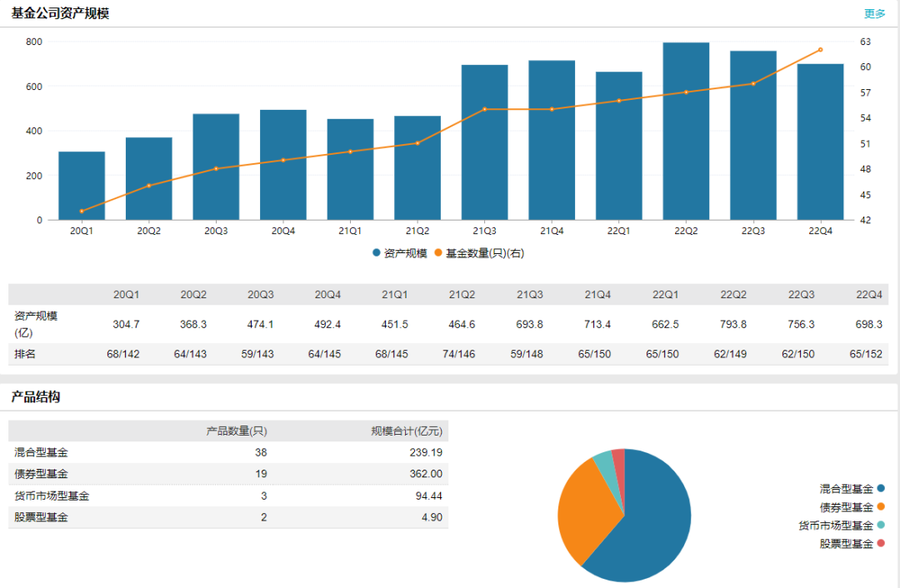This screenshot has height=588, width=900.
Task: Toggle the 基金数量(只)(右) legend item
Action: click(479, 253)
